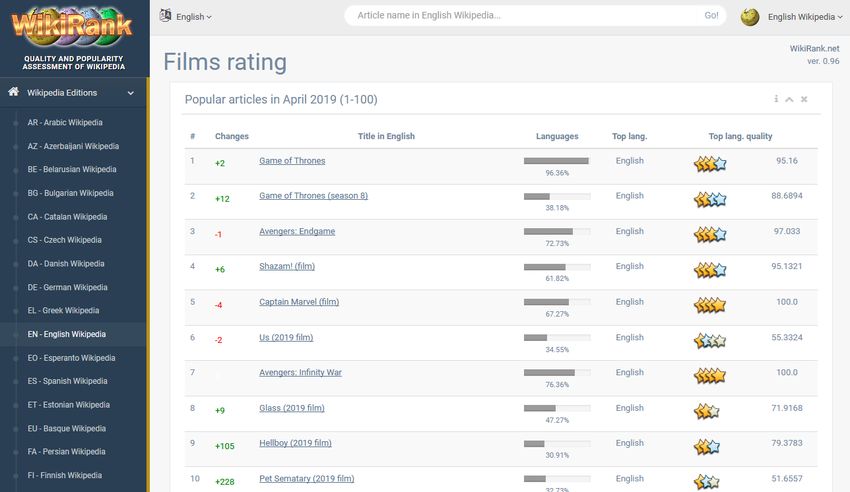Select DE - German Wikipedia
The image size is (850, 492).
(68, 287)
